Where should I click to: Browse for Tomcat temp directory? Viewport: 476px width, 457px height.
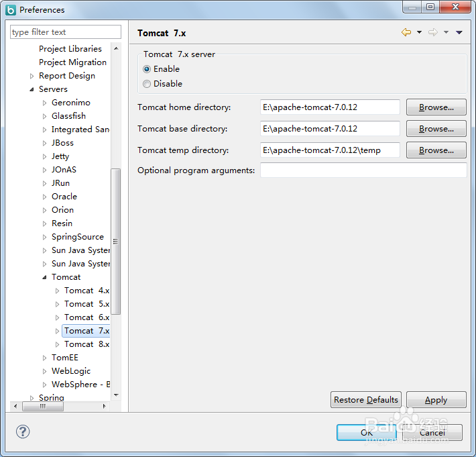436,150
